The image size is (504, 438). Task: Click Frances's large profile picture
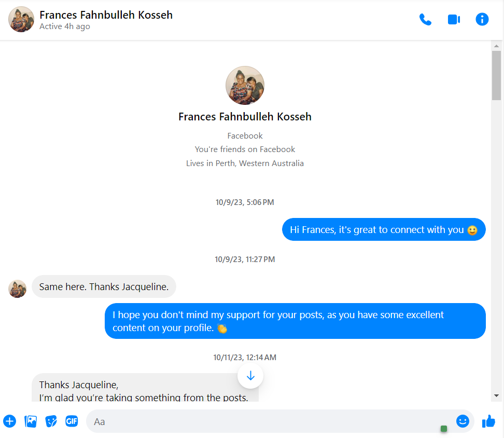click(x=245, y=86)
